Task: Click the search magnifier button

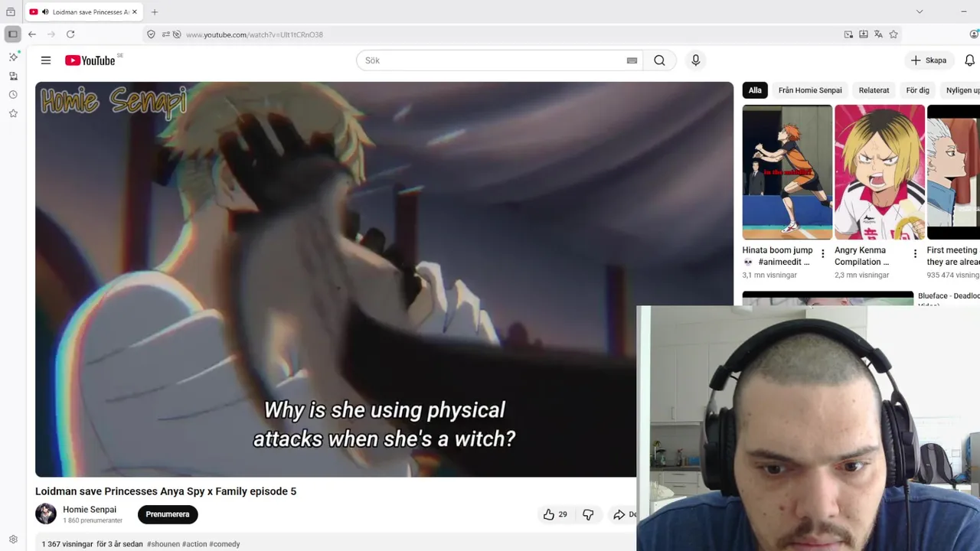Action: [x=659, y=60]
